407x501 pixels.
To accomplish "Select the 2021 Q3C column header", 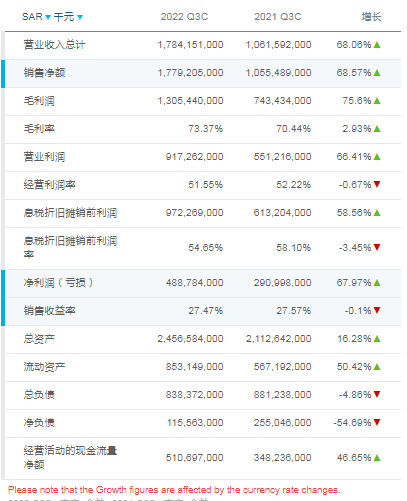I will (278, 17).
